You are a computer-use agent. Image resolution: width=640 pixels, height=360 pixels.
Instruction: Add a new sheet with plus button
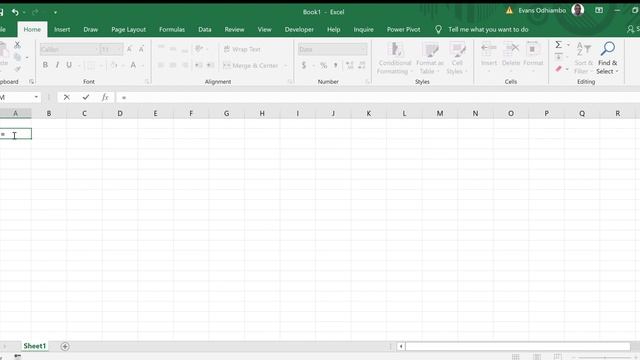65,346
